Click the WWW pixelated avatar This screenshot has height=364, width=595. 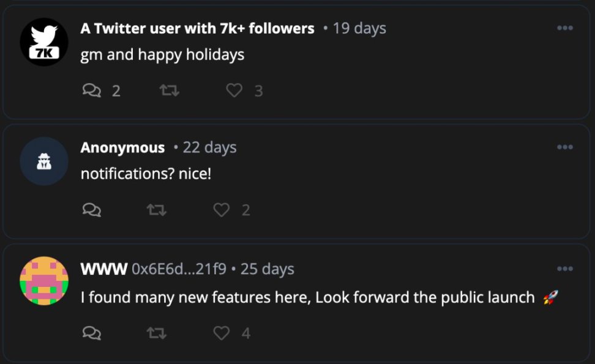[x=43, y=281]
